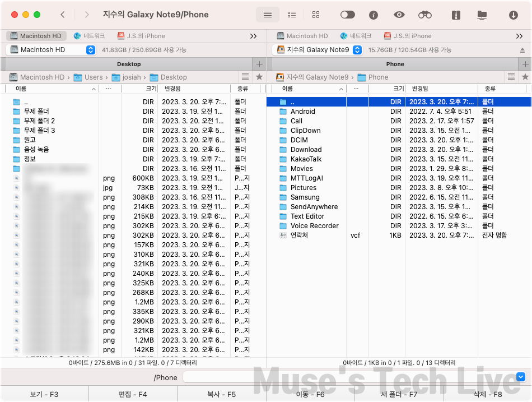Sort left pane by 크기 column
This screenshot has height=402, width=532.
pyautogui.click(x=139, y=89)
